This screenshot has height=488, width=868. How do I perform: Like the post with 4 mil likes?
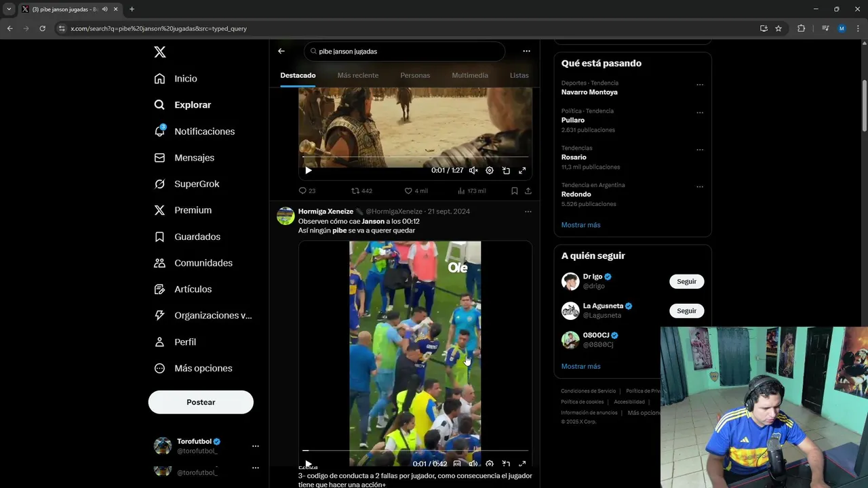tap(416, 191)
